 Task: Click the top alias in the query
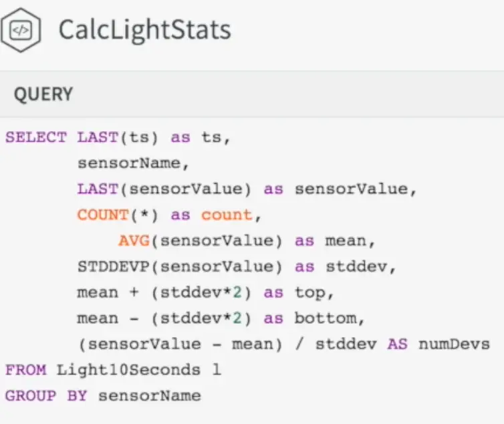point(309,293)
